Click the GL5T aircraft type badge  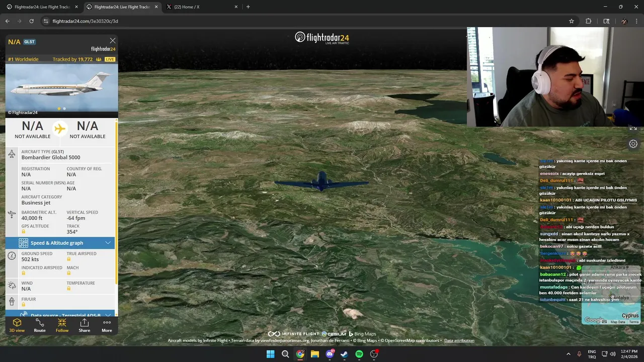pyautogui.click(x=30, y=42)
